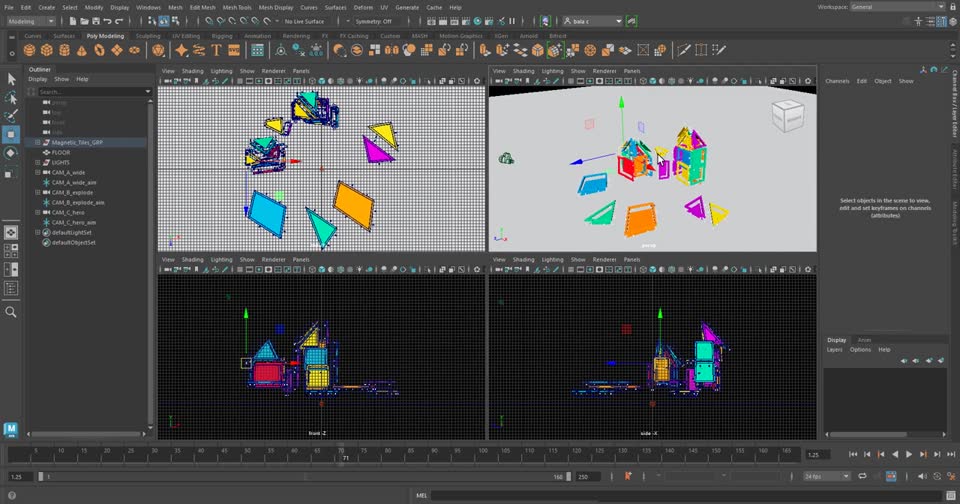The height and width of the screenshot is (504, 960).
Task: Open the Outliner search options arrow
Action: point(148,92)
